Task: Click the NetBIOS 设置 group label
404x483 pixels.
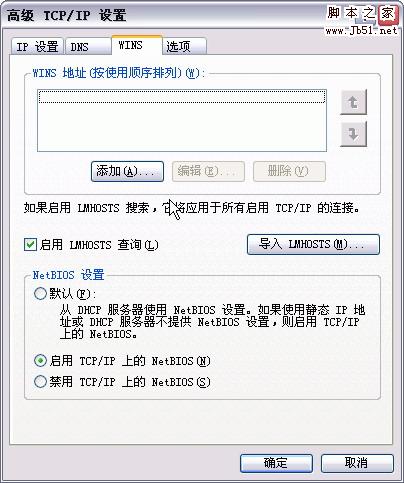Action: click(x=68, y=275)
